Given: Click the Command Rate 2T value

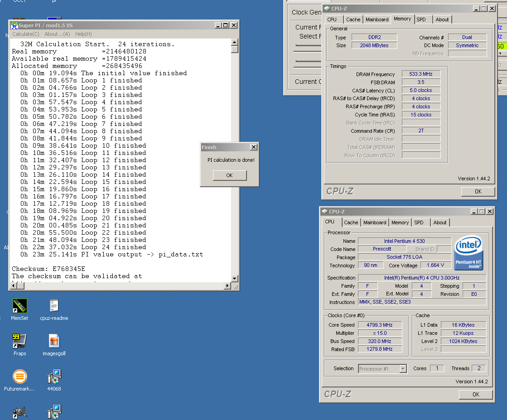Looking at the screenshot, I should (x=421, y=130).
